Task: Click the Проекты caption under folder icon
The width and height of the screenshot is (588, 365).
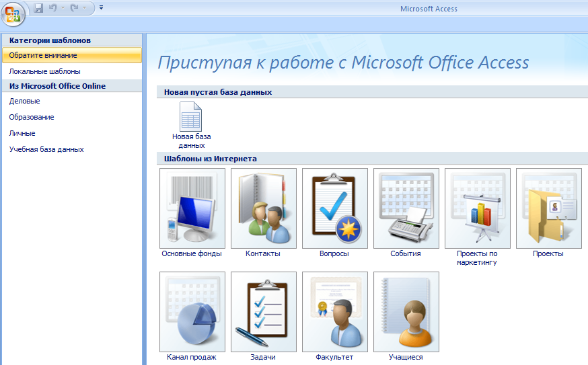Action: pos(548,253)
